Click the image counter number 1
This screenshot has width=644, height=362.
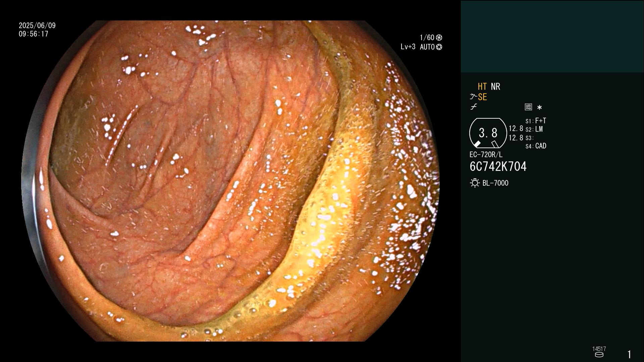point(629,354)
